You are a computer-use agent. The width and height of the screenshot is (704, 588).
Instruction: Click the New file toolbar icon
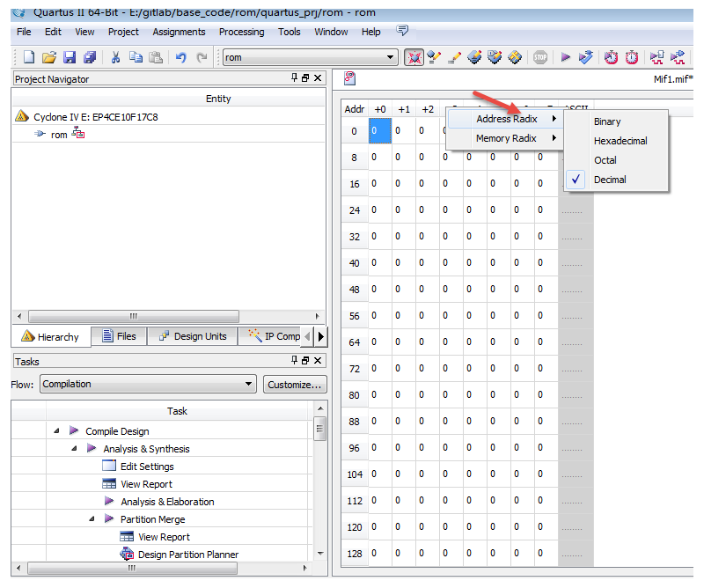[x=29, y=57]
